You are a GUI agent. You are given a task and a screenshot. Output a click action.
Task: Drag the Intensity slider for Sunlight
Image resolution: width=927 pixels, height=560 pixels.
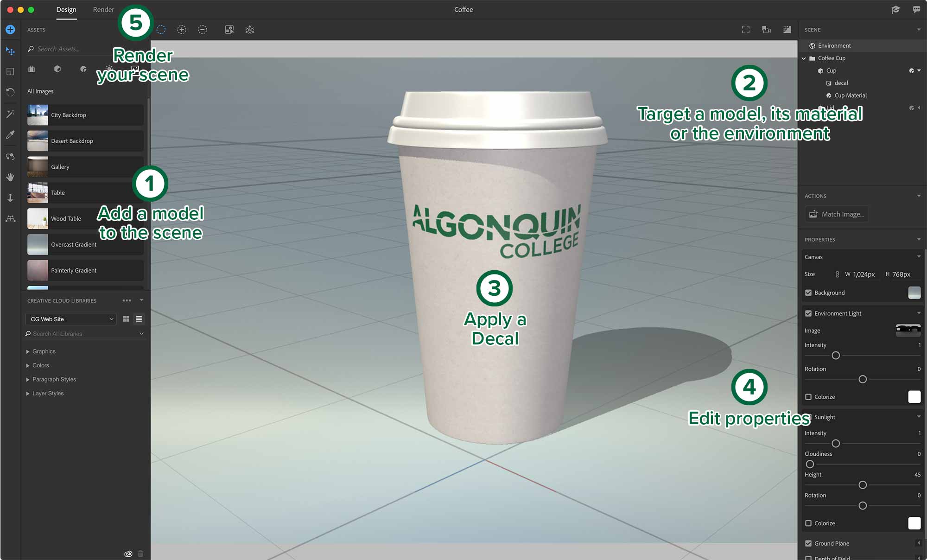(x=836, y=443)
